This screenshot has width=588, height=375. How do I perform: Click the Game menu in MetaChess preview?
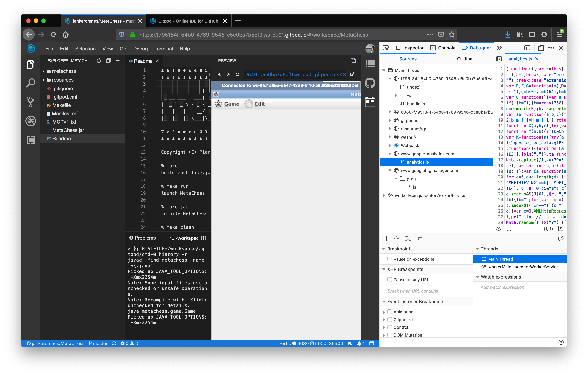[227, 104]
